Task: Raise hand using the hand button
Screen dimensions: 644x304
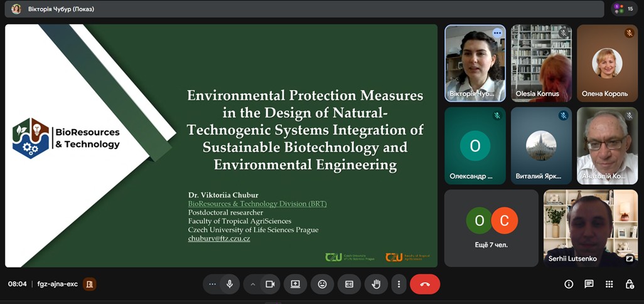Action: coord(376,284)
